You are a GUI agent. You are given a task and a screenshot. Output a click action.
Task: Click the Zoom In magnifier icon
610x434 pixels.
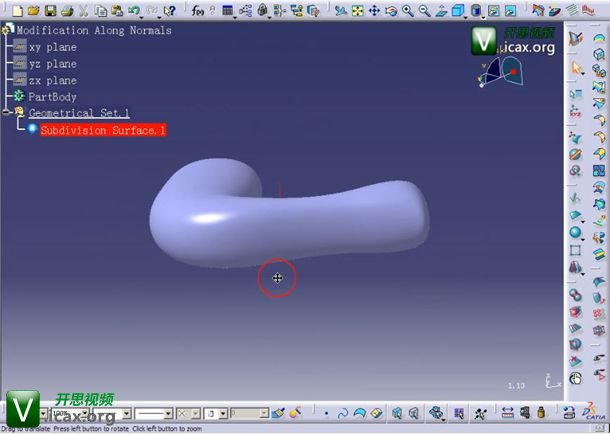pyautogui.click(x=408, y=10)
